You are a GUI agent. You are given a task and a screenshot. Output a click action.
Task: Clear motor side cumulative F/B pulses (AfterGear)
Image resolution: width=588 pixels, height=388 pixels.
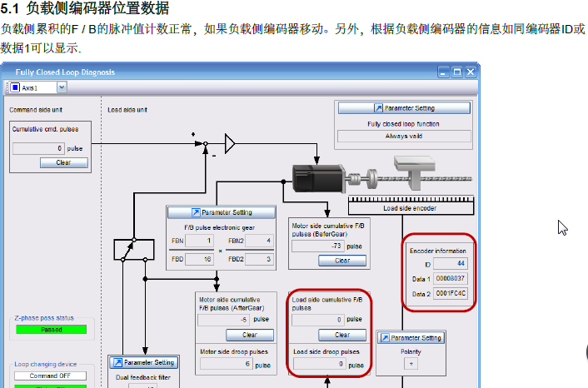249,335
